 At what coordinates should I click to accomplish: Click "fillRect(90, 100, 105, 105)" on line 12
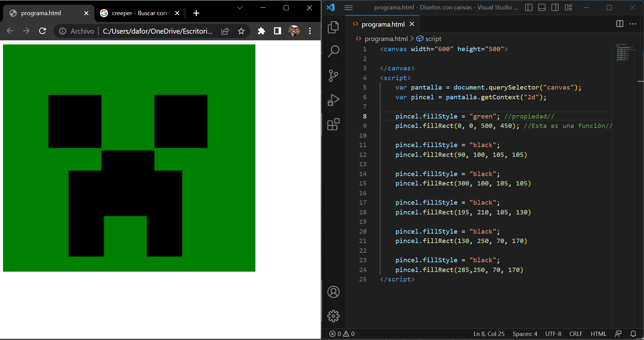click(475, 155)
